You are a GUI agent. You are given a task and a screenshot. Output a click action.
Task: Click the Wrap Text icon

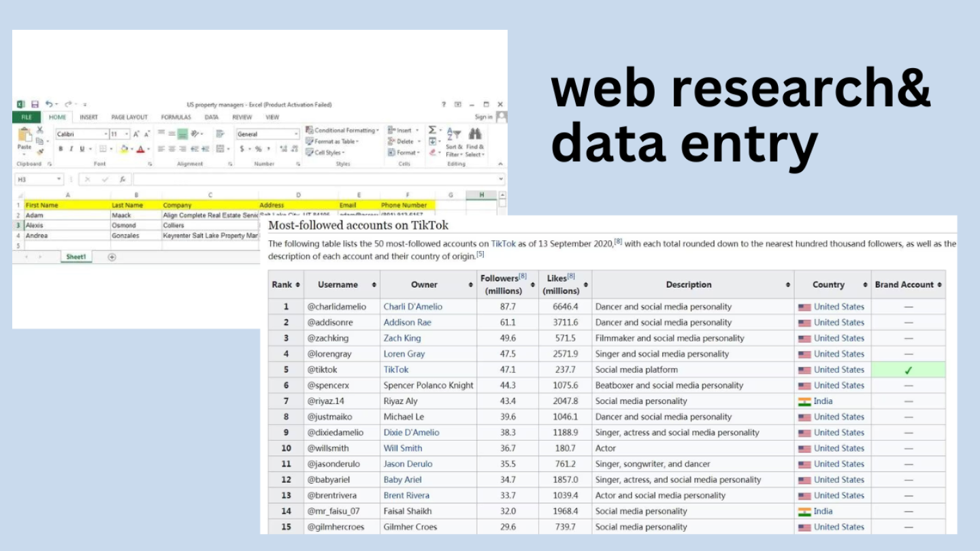pos(220,133)
